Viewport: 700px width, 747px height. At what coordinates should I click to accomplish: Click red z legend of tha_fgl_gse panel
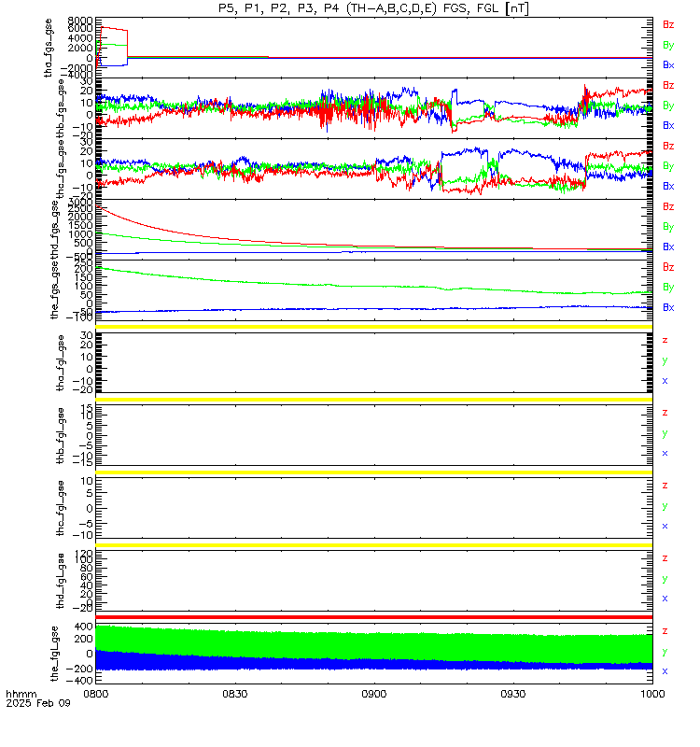click(x=665, y=340)
